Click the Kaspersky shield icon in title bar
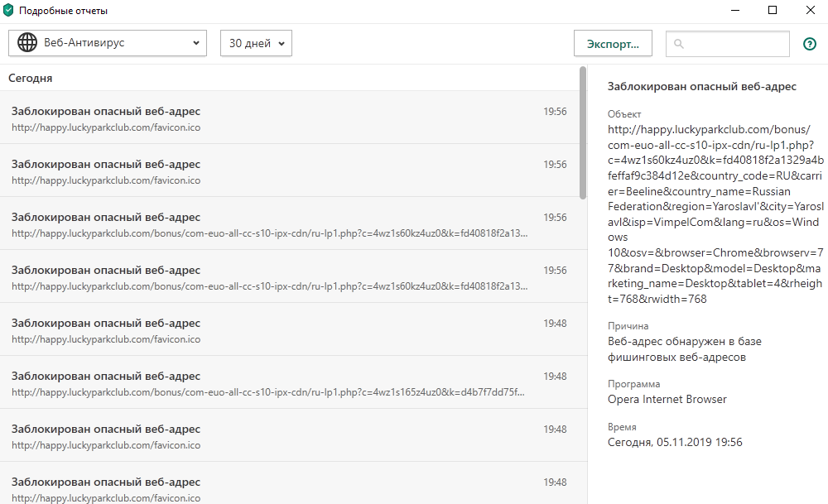The image size is (828, 504). pos(9,11)
